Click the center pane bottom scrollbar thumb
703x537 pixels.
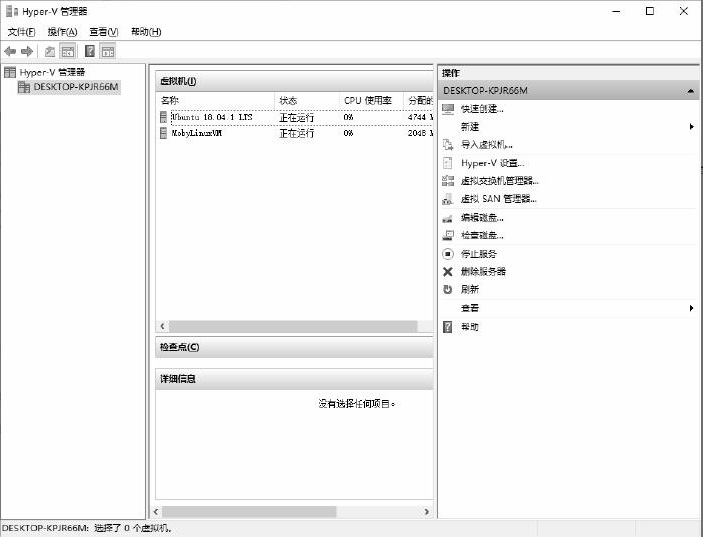point(249,511)
